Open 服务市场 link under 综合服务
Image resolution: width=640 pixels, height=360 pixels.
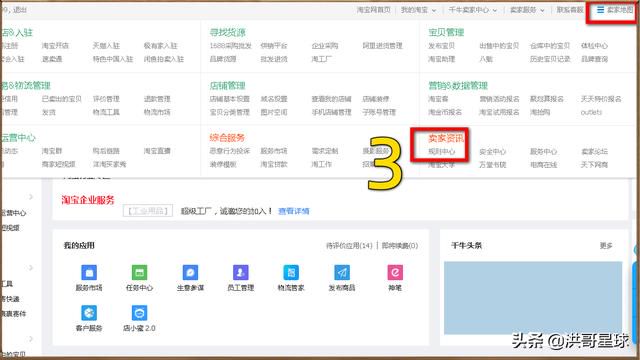pos(274,151)
